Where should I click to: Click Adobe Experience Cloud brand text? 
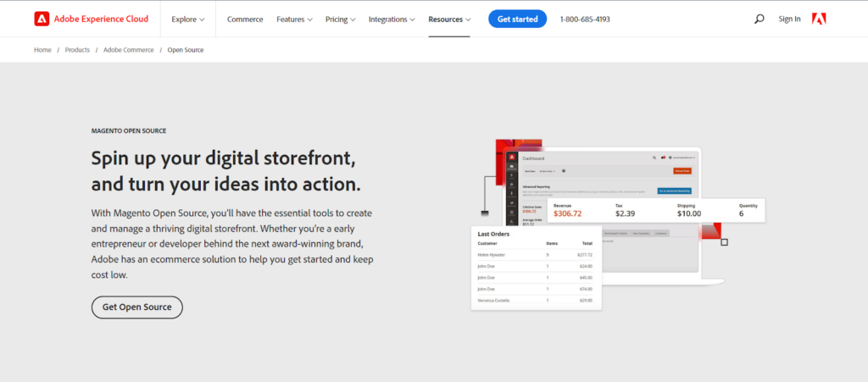pos(102,19)
